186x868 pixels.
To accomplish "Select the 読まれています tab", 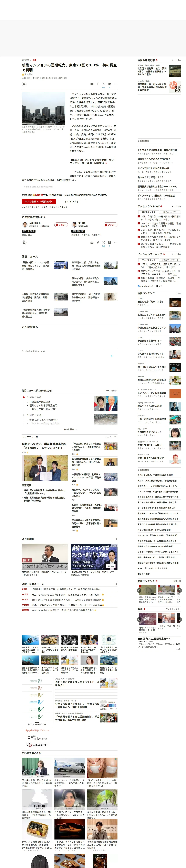I will coord(148,212).
